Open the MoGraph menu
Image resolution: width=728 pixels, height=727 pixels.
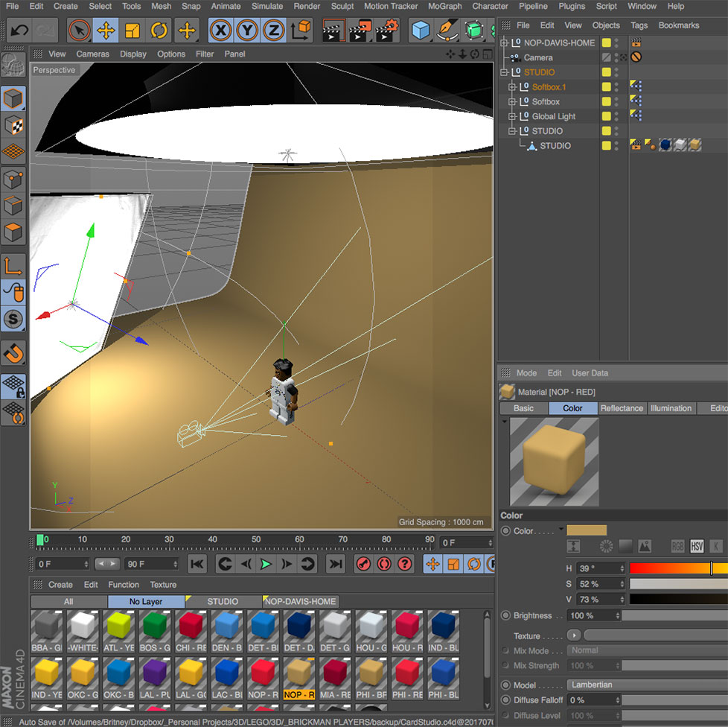444,6
